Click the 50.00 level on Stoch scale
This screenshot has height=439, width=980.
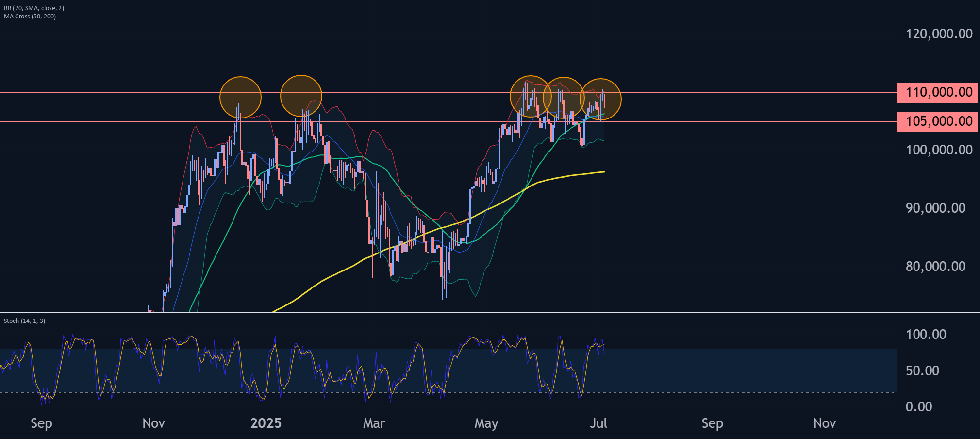coord(922,371)
